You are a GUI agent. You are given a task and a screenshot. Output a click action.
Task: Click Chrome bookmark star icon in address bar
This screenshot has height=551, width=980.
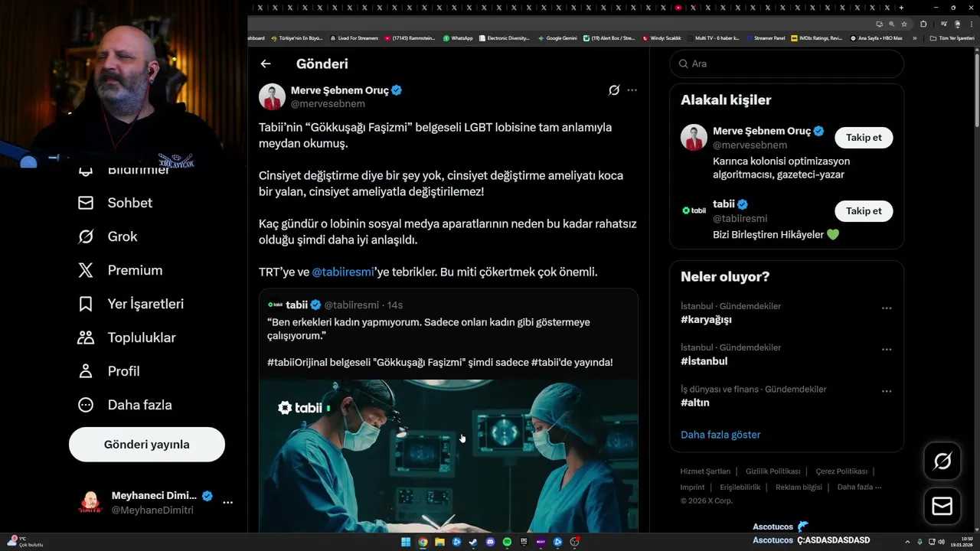[904, 24]
